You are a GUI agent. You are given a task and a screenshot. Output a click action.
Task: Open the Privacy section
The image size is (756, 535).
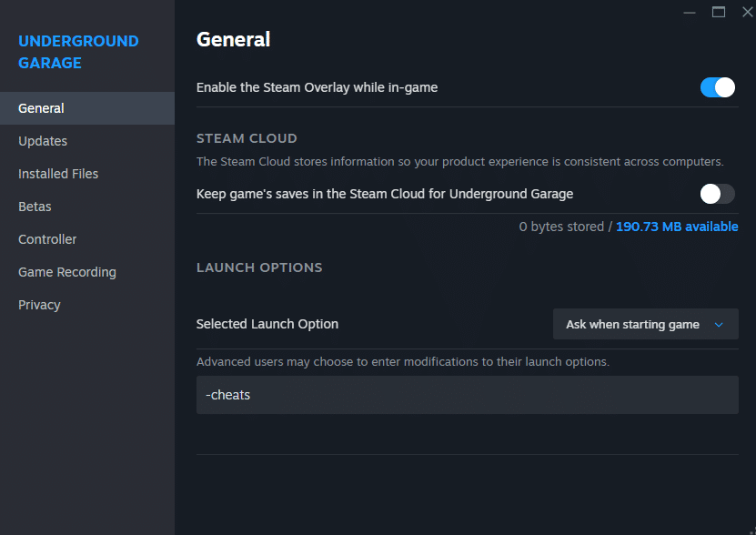pos(86,305)
